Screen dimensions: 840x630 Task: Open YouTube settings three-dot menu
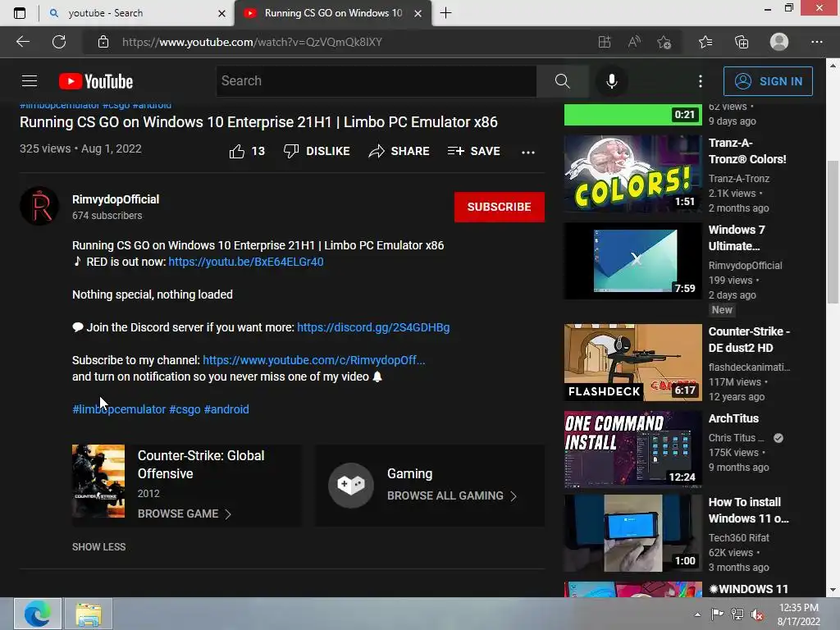point(701,81)
